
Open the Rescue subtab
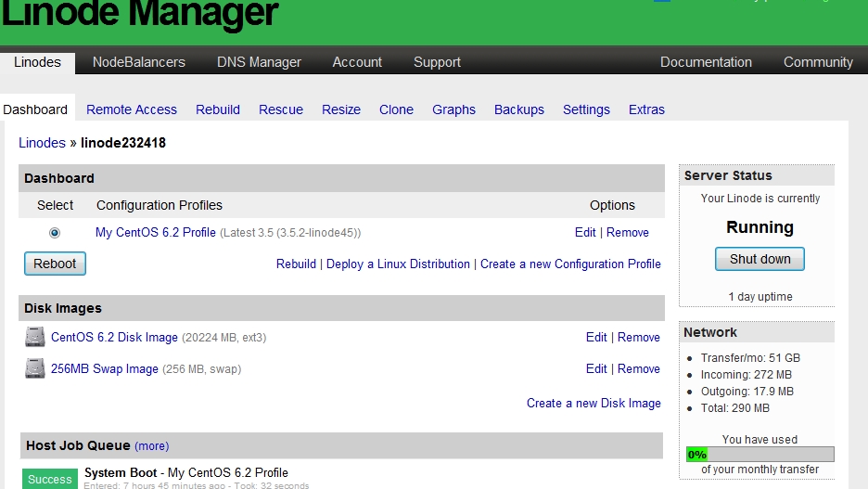click(x=281, y=109)
